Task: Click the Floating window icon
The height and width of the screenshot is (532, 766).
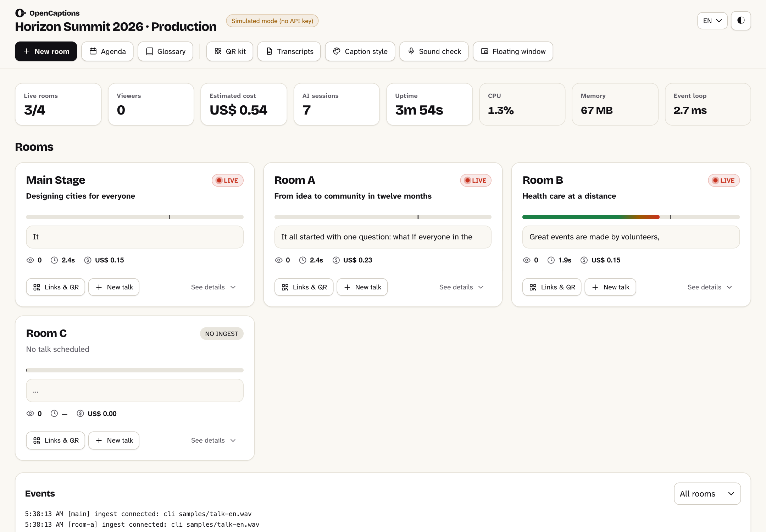Action: click(x=484, y=51)
